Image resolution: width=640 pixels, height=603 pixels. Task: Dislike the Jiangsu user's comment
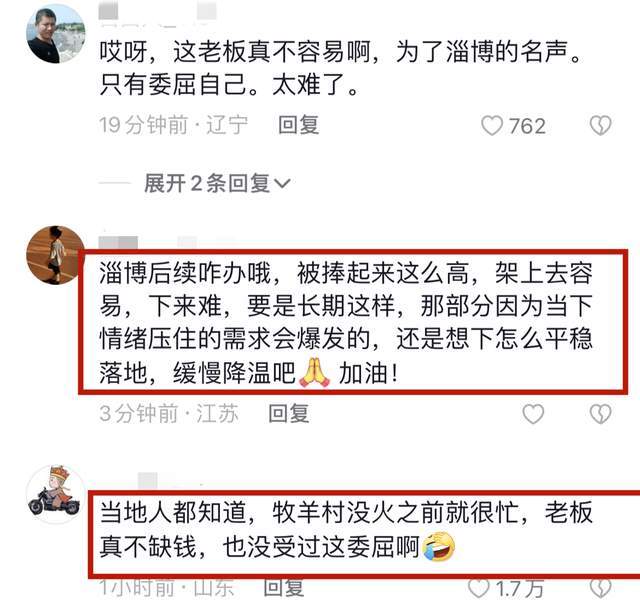click(x=600, y=414)
